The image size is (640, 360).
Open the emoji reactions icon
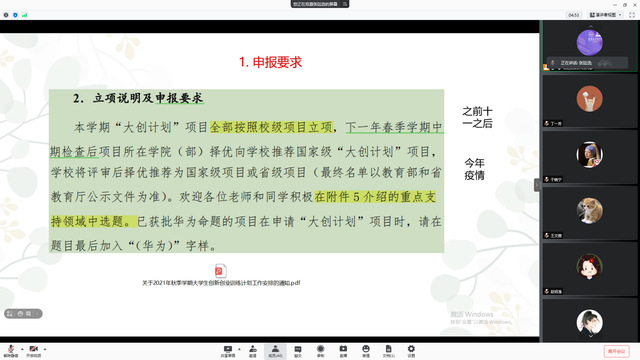pyautogui.click(x=366, y=351)
